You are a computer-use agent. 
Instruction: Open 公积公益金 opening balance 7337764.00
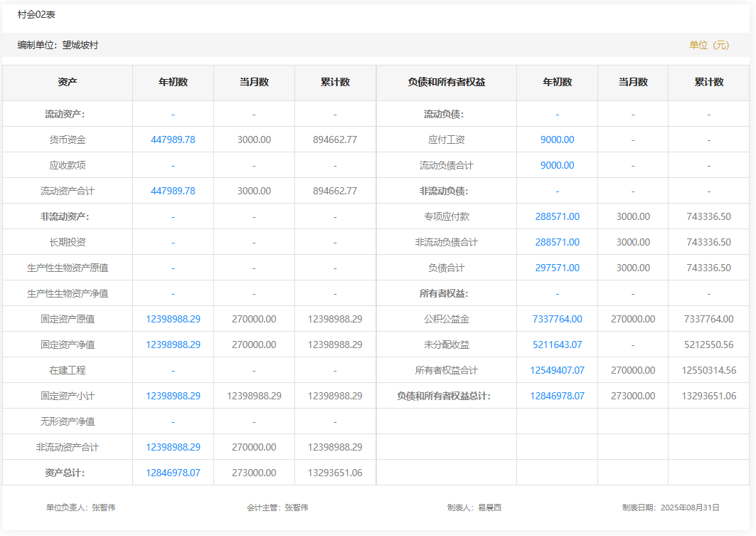pos(557,319)
